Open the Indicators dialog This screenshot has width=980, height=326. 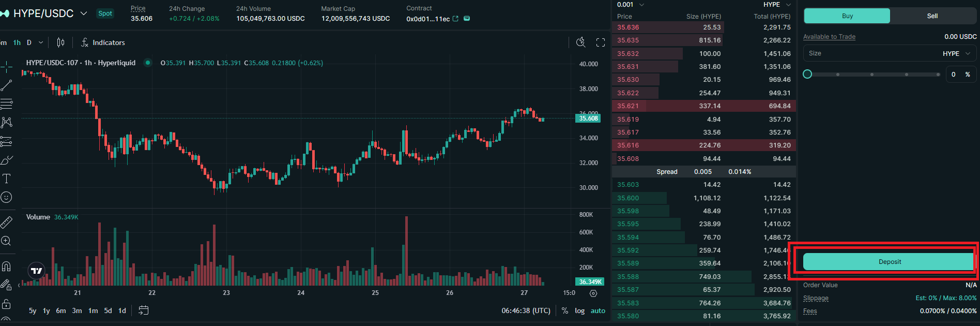[x=103, y=42]
